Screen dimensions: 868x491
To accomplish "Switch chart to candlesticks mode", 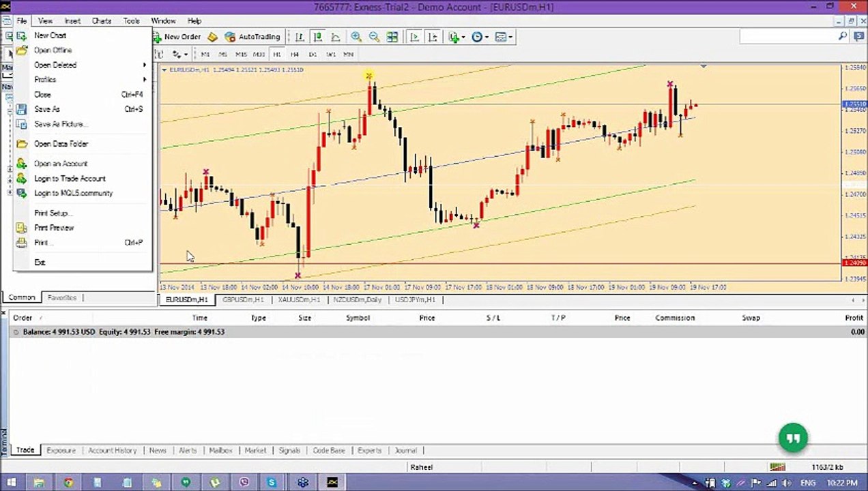I will click(x=318, y=37).
